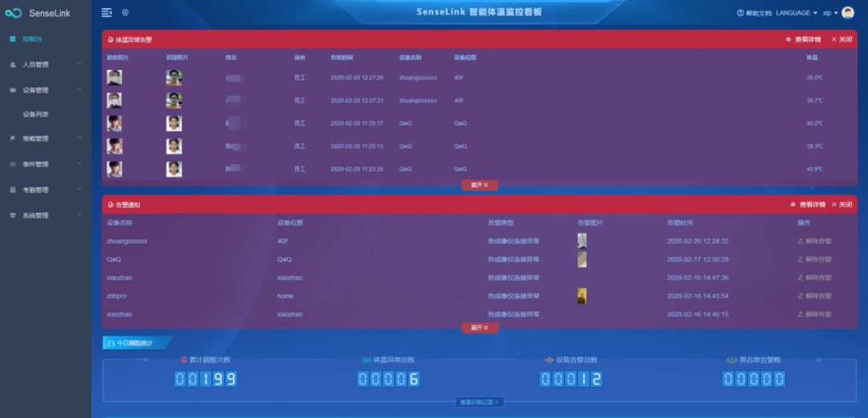This screenshot has width=868, height=418.
Task: Click the help documentation question-mark icon
Action: tap(740, 13)
